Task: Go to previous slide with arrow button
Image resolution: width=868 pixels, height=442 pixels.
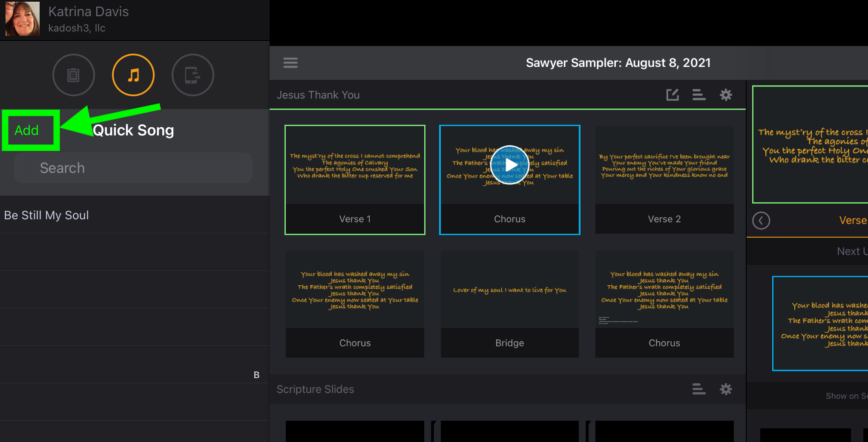Action: 761,221
